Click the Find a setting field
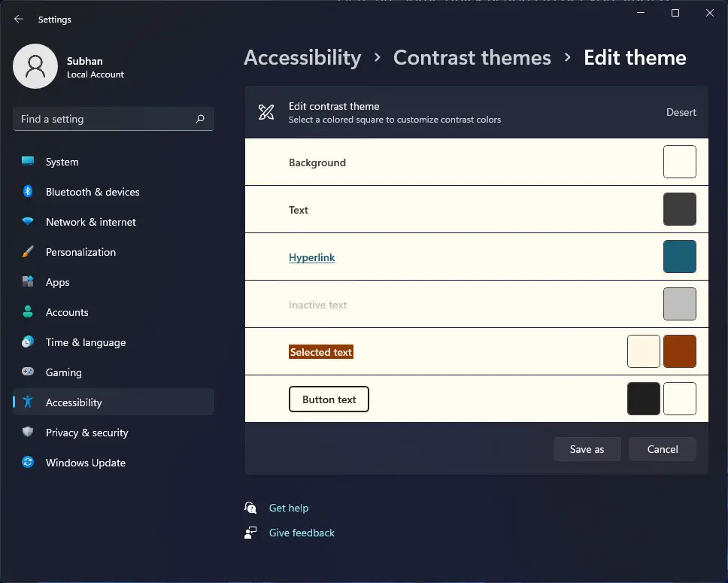Viewport: 728px width, 583px height. tap(114, 119)
